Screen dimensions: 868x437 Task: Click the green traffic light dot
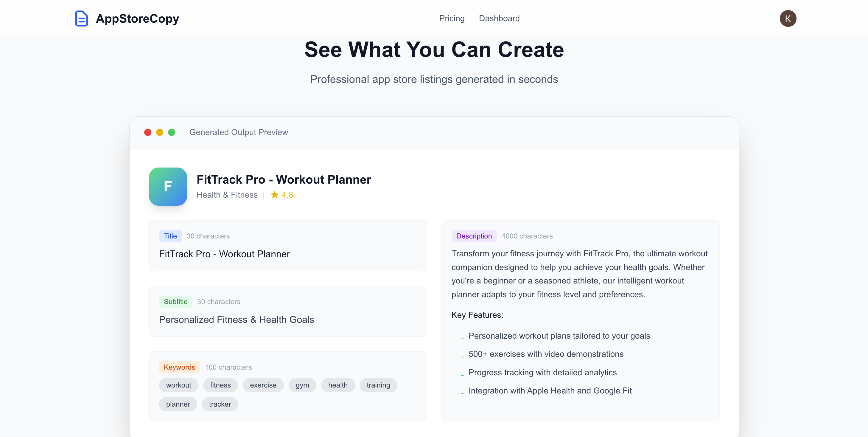(x=172, y=132)
